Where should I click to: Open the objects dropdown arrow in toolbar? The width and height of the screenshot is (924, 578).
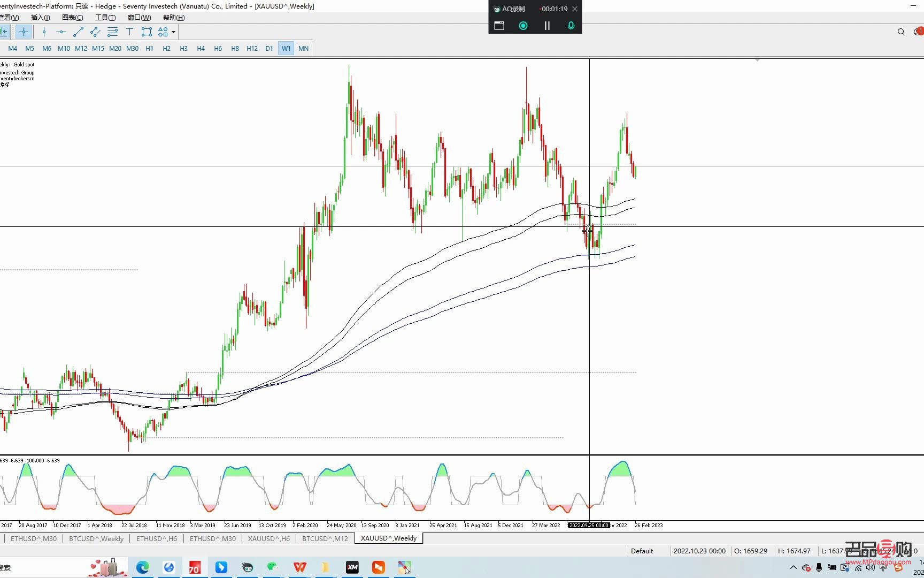pos(173,32)
